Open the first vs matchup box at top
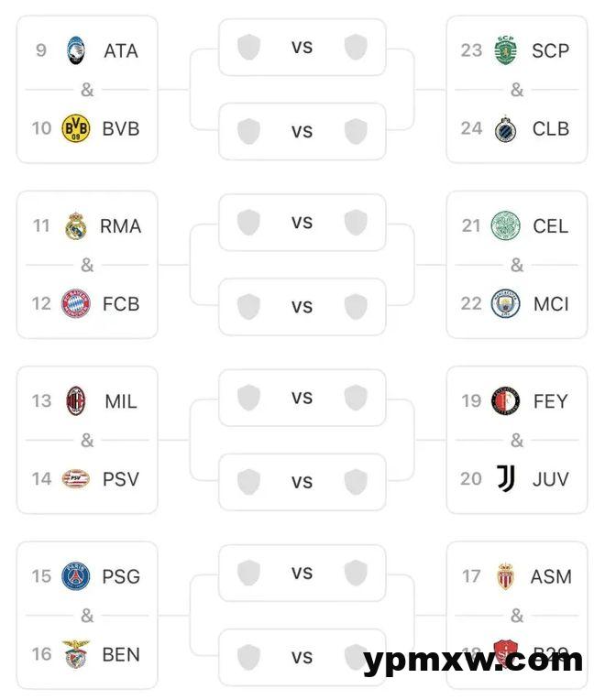Image resolution: width=605 pixels, height=700 pixels. coord(302,47)
